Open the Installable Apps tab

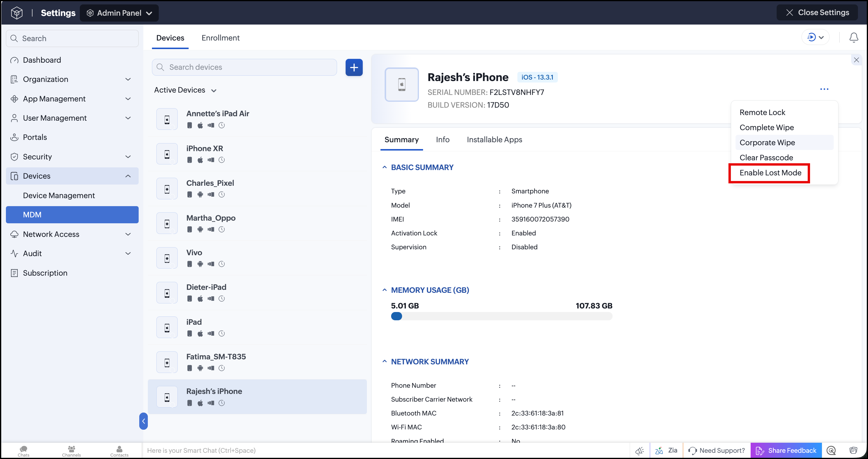click(x=494, y=140)
